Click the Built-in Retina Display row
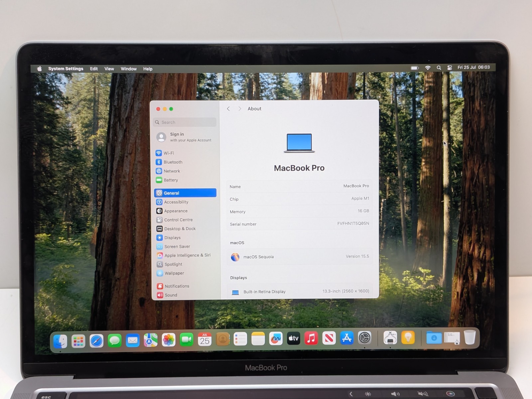532x399 pixels. pyautogui.click(x=299, y=292)
